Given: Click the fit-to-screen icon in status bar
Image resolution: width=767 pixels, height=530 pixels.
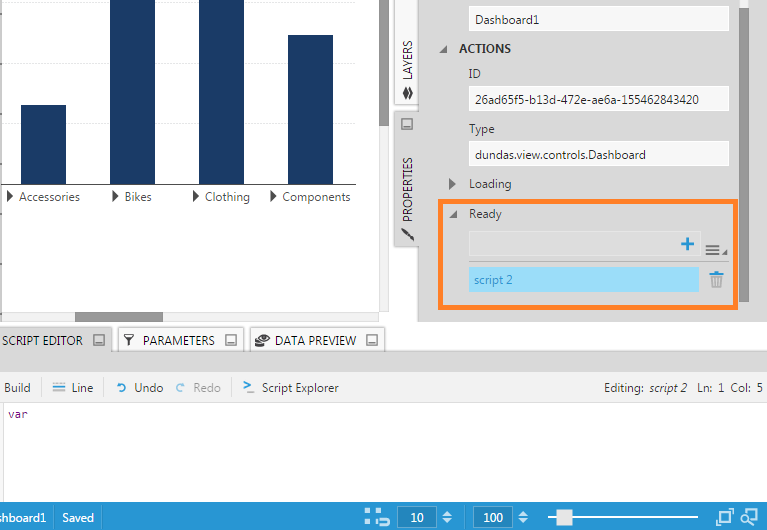Looking at the screenshot, I should (x=725, y=517).
